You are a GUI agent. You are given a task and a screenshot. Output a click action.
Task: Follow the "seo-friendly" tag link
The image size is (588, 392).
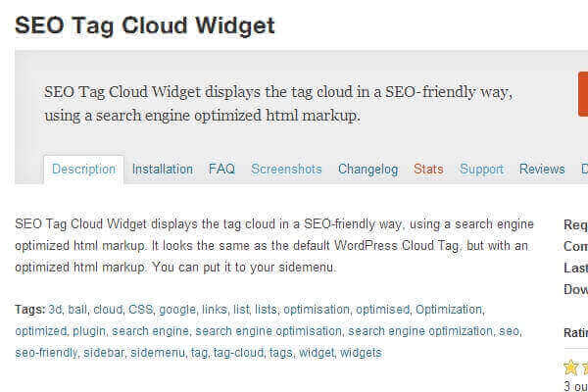[x=46, y=353]
